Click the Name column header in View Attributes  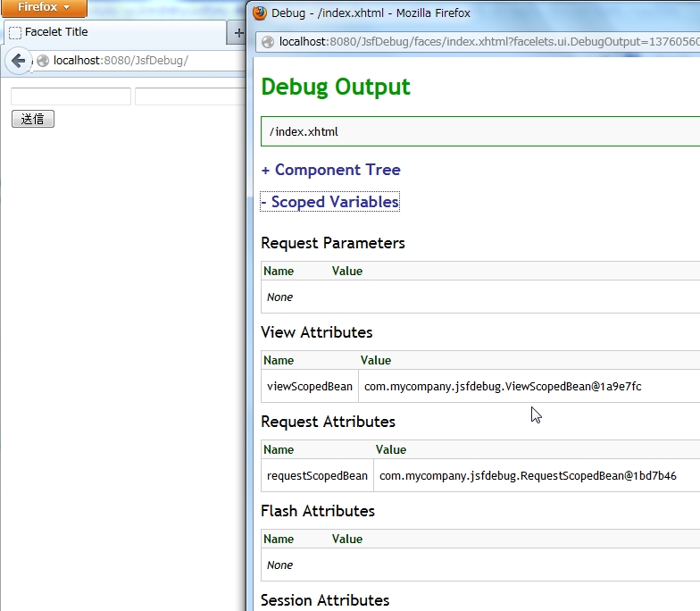(279, 361)
